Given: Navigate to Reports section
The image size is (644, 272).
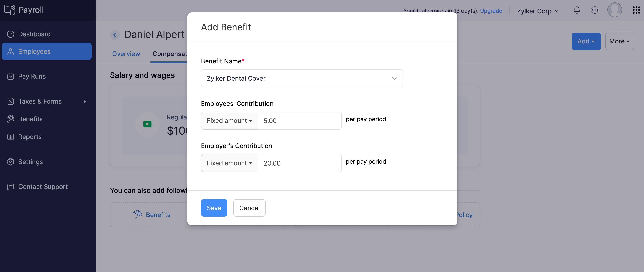Looking at the screenshot, I should (x=30, y=136).
